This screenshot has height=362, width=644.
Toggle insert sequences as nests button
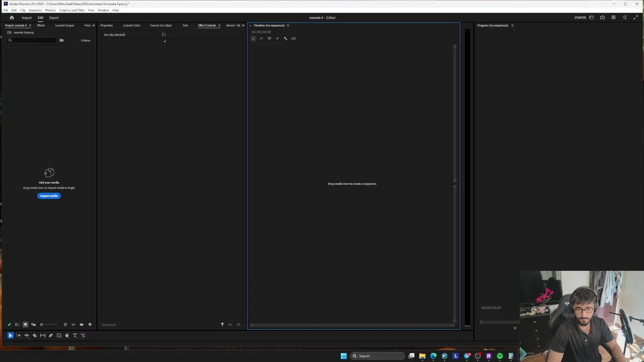coord(253,38)
